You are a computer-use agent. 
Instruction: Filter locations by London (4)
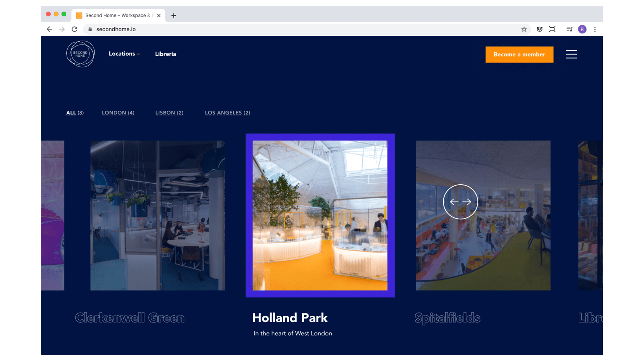pos(118,113)
